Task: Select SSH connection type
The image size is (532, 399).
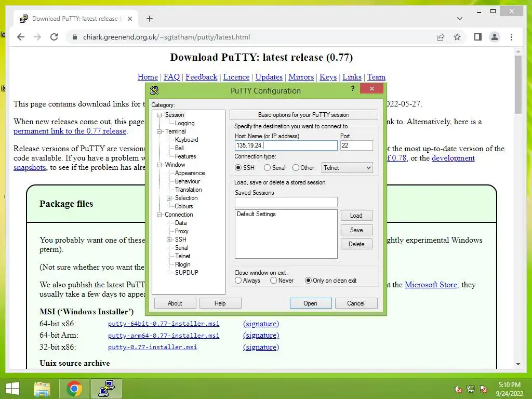Action: tap(245, 168)
